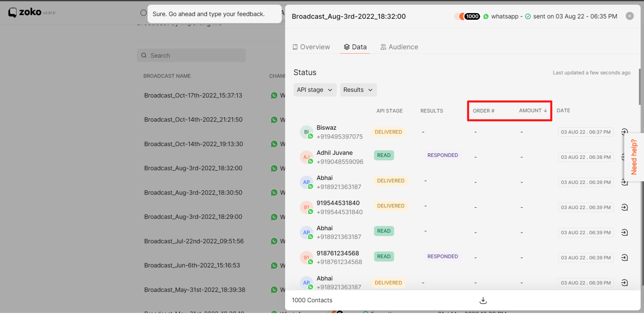Screen dimensions: 644x314
Task: Click the green sent checkmark icon
Action: [528, 16]
